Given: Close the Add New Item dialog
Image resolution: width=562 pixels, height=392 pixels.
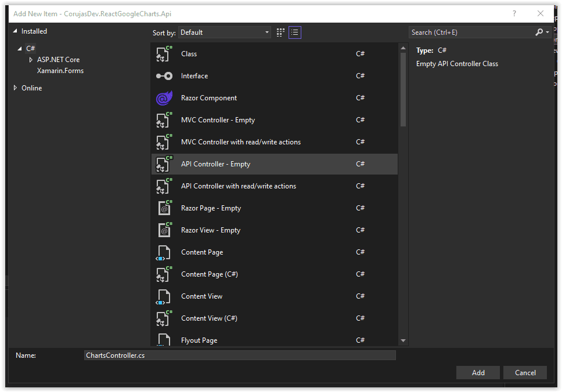Looking at the screenshot, I should (x=541, y=13).
